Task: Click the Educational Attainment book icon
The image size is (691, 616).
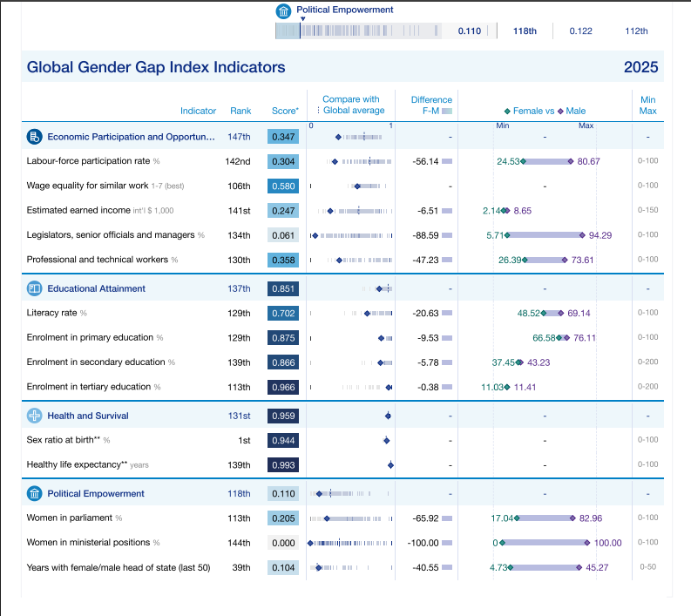Action: click(35, 288)
